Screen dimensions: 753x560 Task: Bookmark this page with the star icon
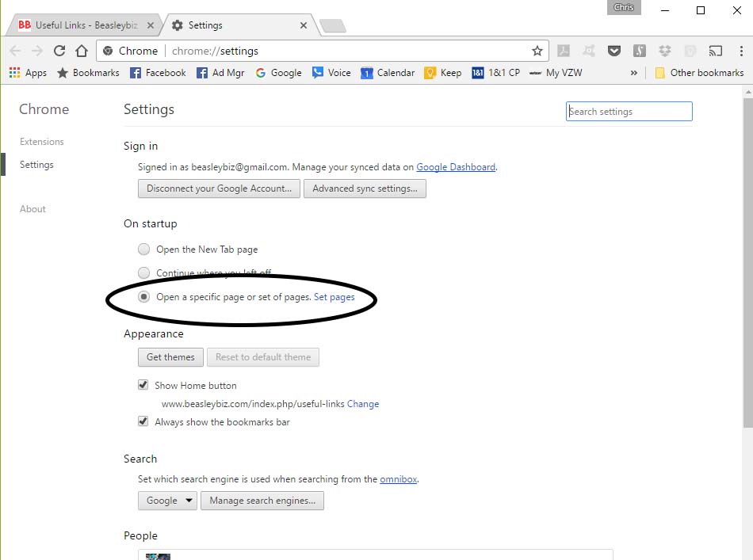(537, 50)
